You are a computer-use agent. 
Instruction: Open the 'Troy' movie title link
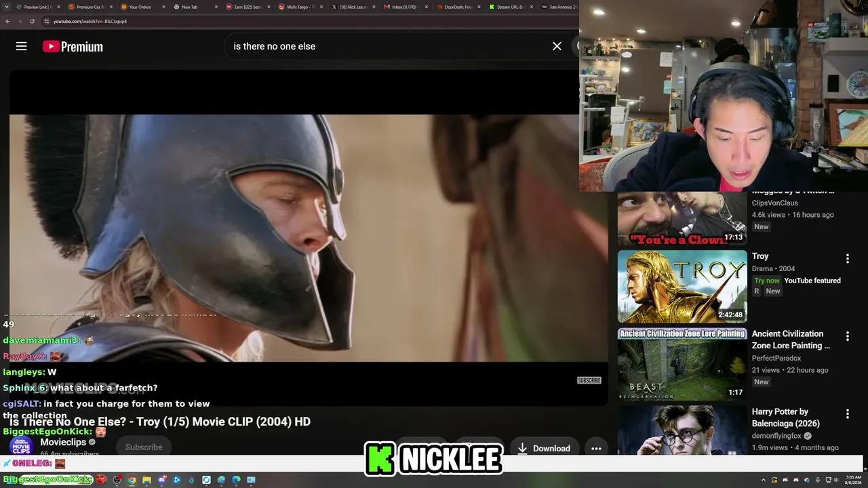[760, 256]
